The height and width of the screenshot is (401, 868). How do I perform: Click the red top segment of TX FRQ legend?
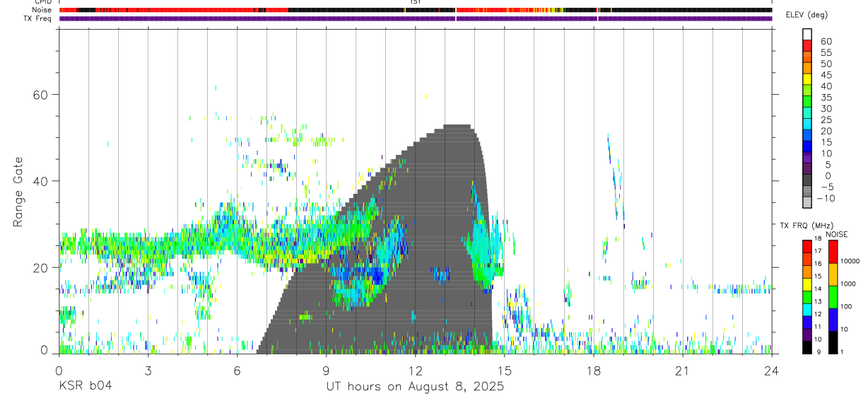point(807,247)
